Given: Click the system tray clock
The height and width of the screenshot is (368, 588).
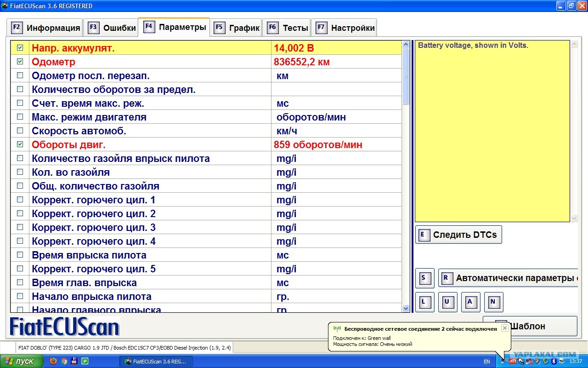Looking at the screenshot, I should point(576,362).
